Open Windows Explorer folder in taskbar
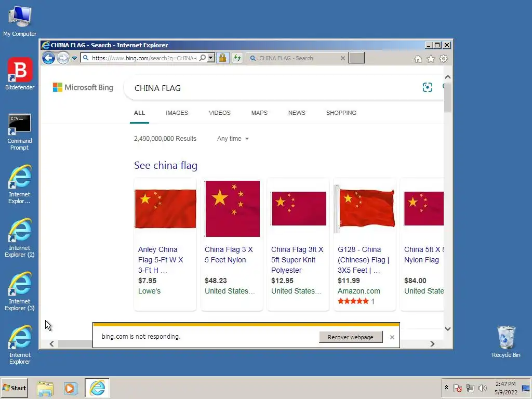Screen dimensions: 532x399 coord(45,388)
